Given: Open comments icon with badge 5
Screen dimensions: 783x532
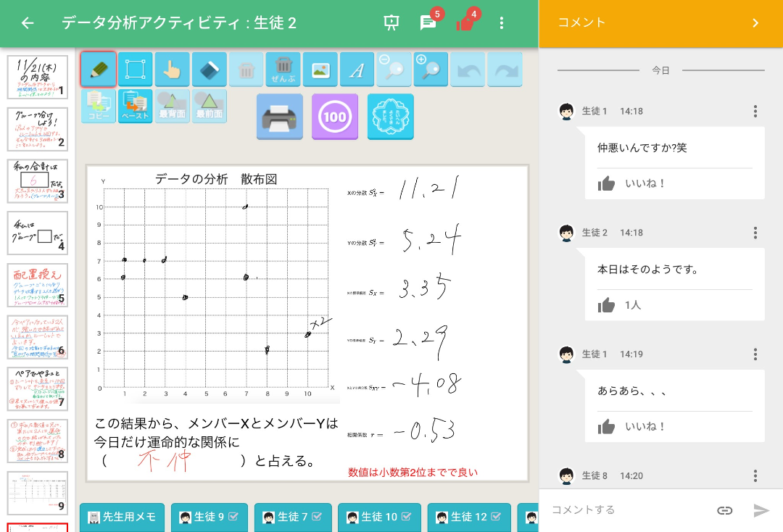Looking at the screenshot, I should coord(429,21).
